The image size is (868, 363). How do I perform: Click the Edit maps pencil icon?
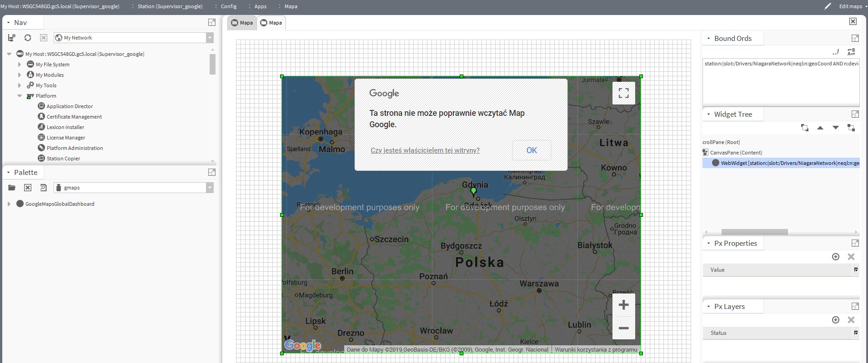click(x=828, y=6)
